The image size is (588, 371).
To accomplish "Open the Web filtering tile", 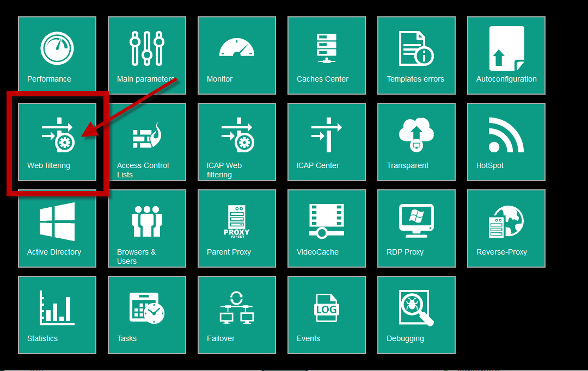I will (x=57, y=142).
